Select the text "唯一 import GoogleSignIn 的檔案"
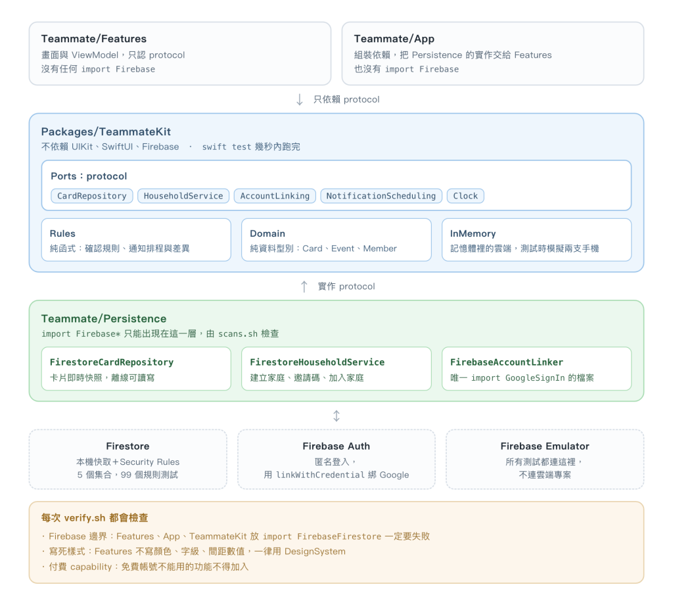This screenshot has height=616, width=673. 522,378
